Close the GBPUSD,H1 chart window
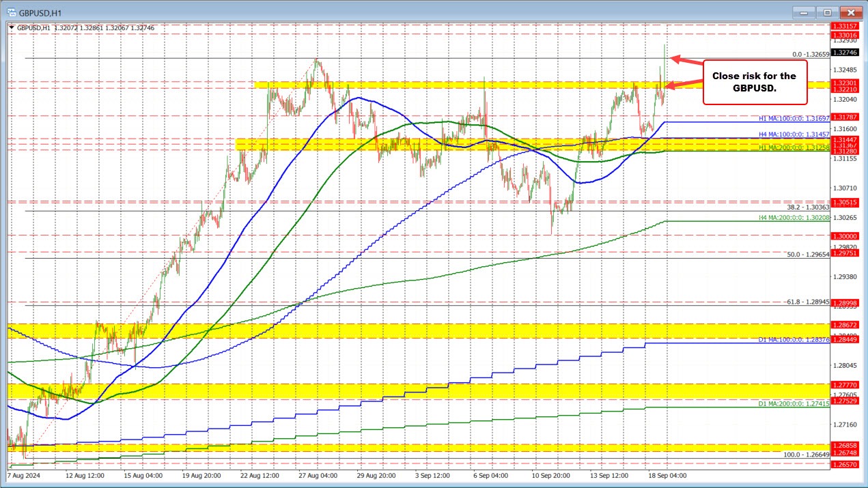Image resolution: width=868 pixels, height=488 pixels. coord(850,12)
